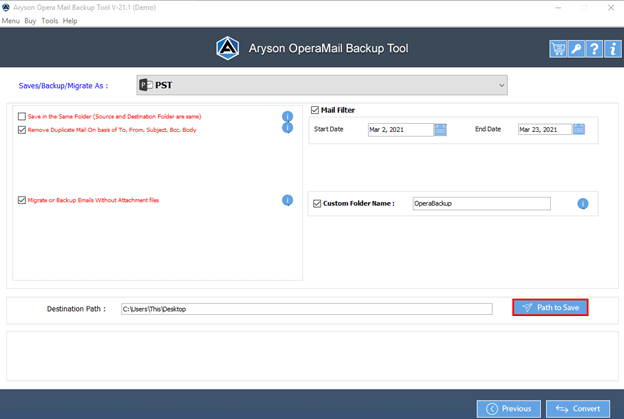Enable Save in the Same Folder checkbox
Image resolution: width=624 pixels, height=419 pixels.
click(x=22, y=116)
